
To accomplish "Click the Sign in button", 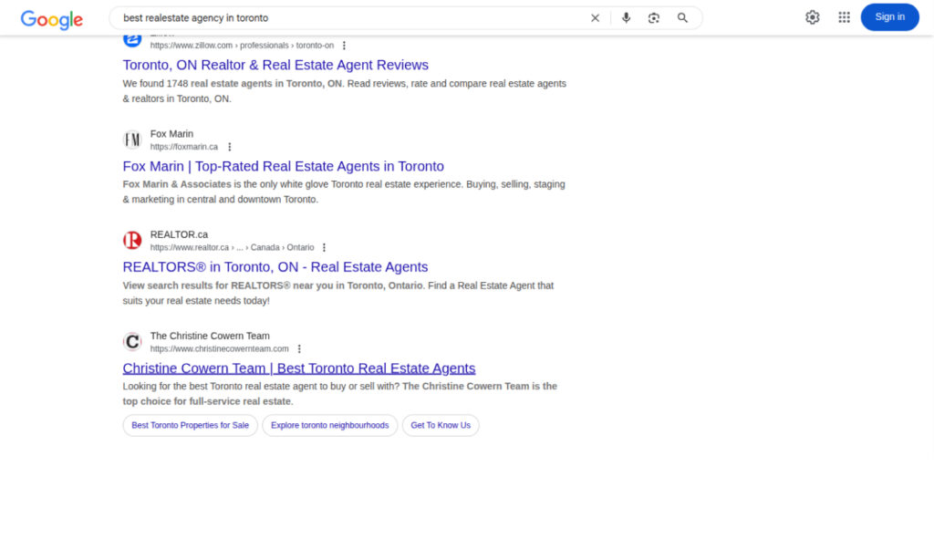I will (889, 17).
